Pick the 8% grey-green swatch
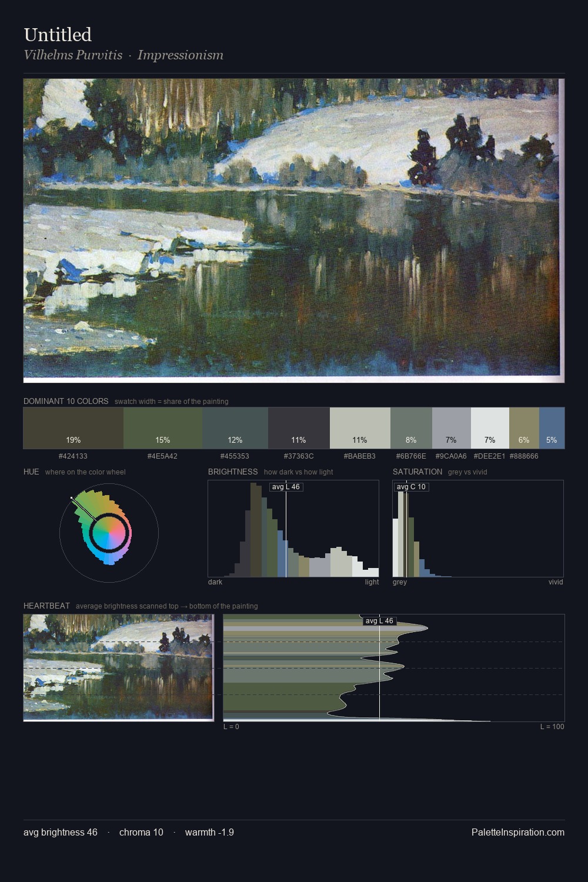Viewport: 588px width, 882px height. click(x=411, y=428)
